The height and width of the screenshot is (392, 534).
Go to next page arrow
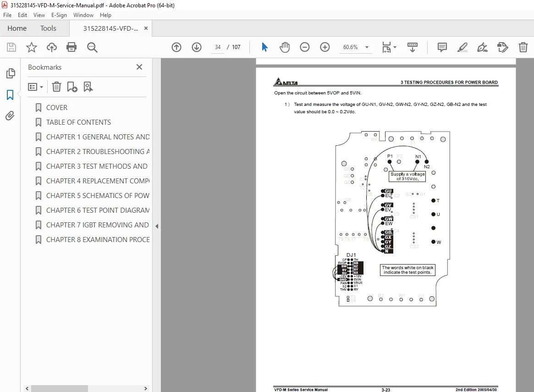click(197, 47)
